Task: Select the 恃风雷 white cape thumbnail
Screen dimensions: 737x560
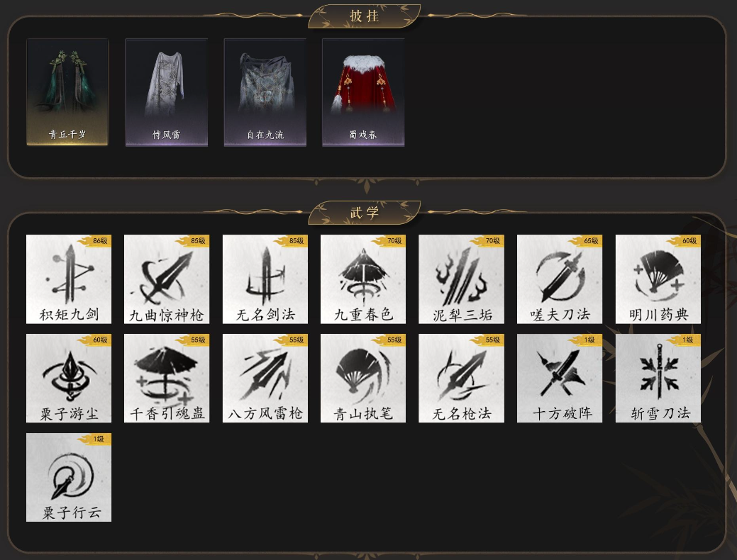Action: click(x=167, y=92)
